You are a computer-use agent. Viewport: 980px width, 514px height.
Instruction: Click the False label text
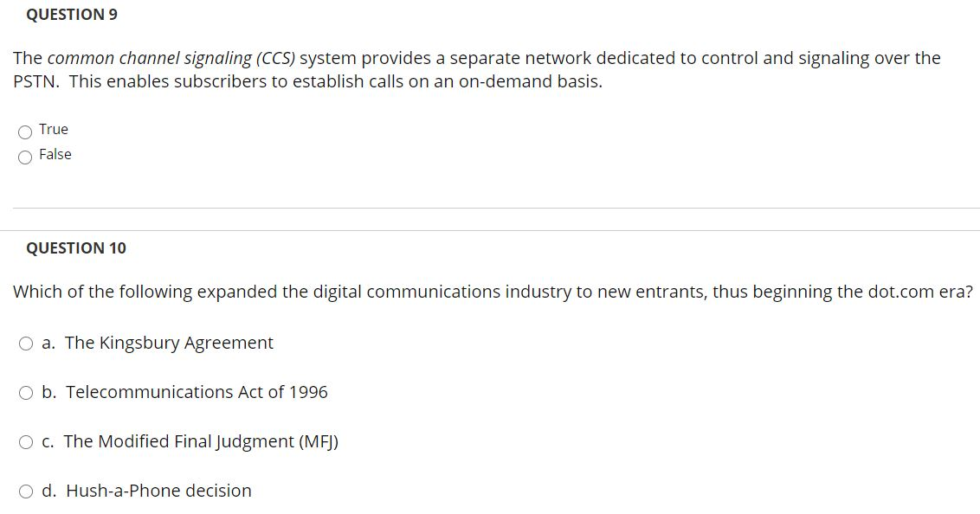(55, 154)
